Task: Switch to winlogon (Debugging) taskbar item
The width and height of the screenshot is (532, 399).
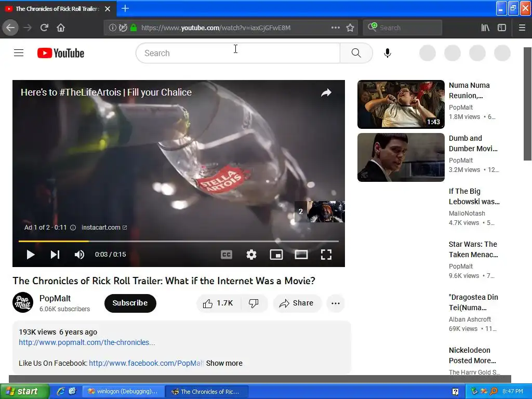Action: [124, 392]
